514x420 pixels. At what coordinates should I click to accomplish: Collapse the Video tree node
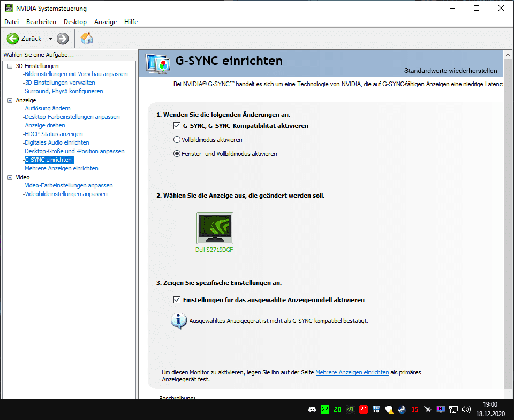10,177
